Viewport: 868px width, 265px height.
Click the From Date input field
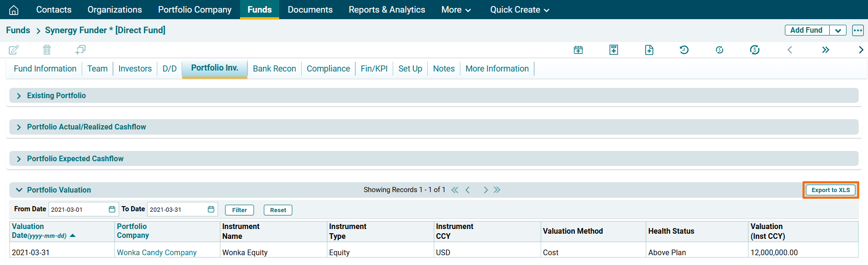[x=78, y=209]
